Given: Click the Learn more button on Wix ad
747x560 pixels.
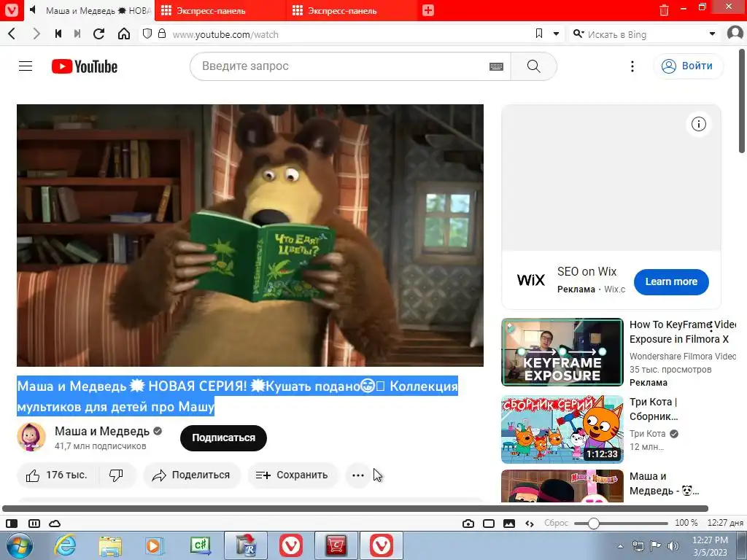Looking at the screenshot, I should click(671, 282).
